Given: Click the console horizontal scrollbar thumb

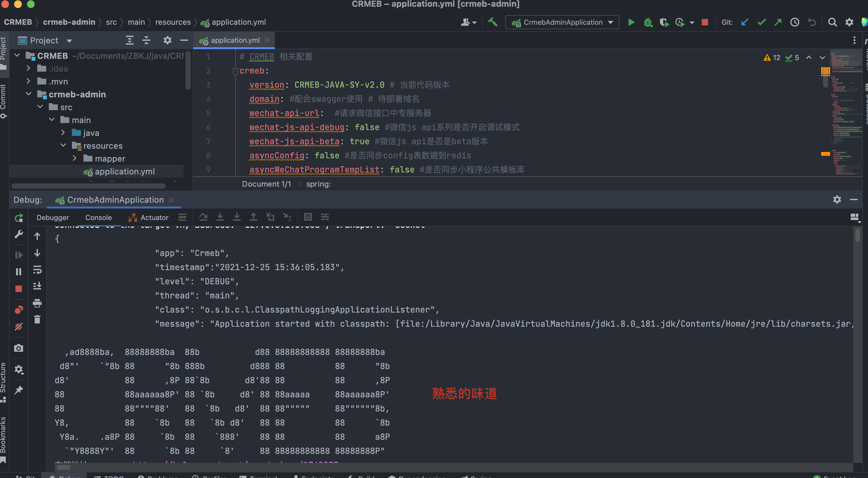Looking at the screenshot, I should click(x=63, y=467).
